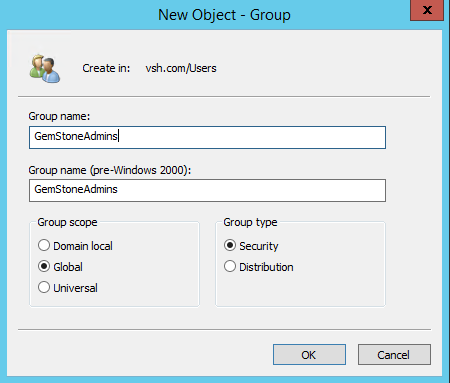Focus the Group name text field

tap(207, 137)
